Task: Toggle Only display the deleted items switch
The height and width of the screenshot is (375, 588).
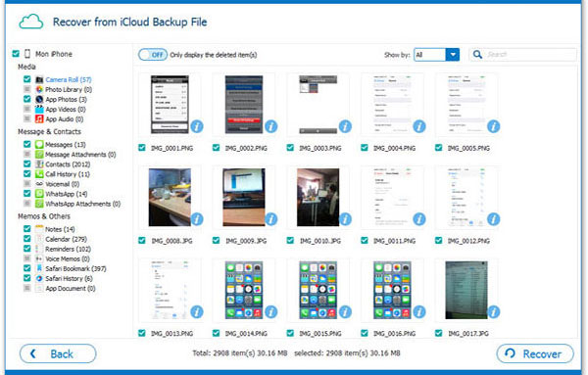Action: click(x=153, y=55)
